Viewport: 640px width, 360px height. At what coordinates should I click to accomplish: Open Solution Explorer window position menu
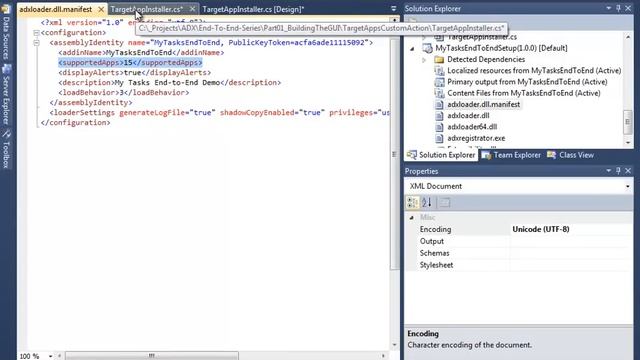pyautogui.click(x=609, y=8)
